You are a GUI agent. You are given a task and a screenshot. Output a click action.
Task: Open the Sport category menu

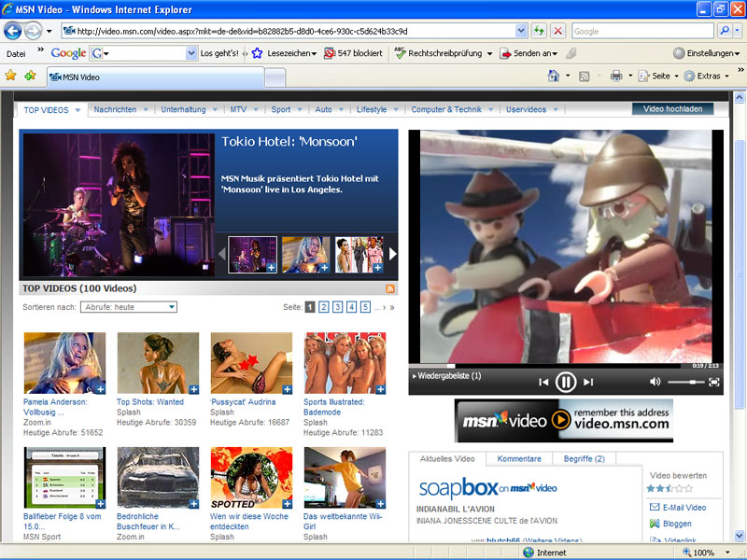281,109
